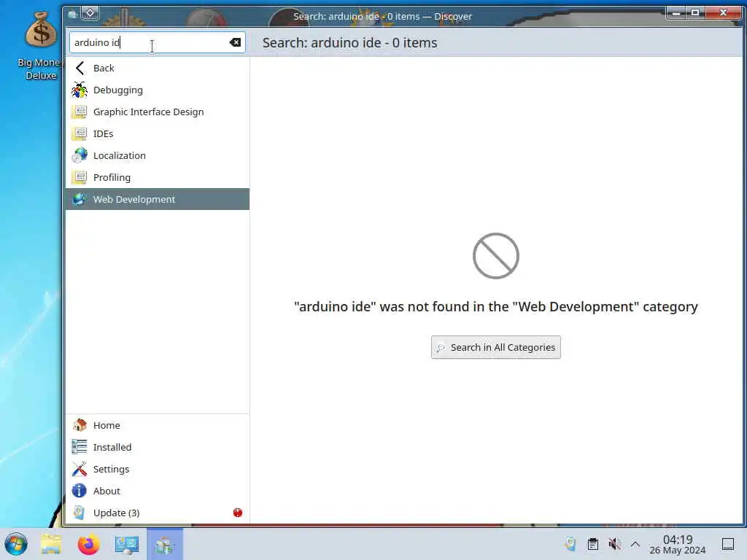Go Back in category list

pos(158,68)
